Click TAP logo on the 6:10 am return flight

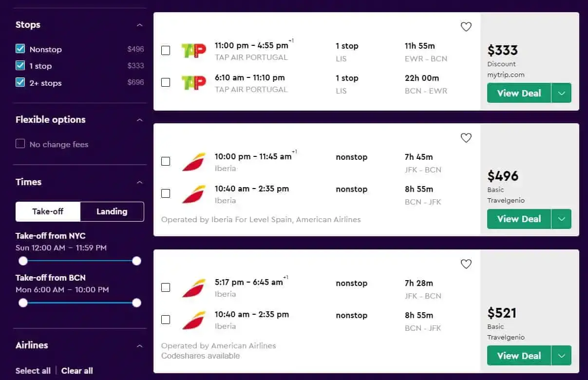[x=193, y=83]
